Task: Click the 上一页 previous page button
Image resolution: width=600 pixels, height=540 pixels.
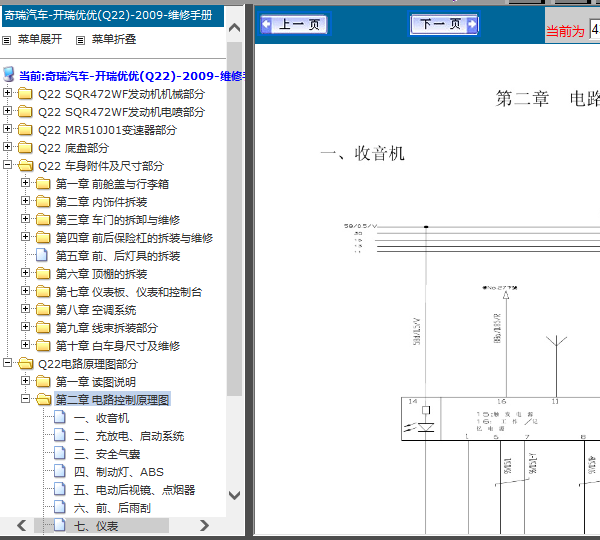Action: point(293,24)
